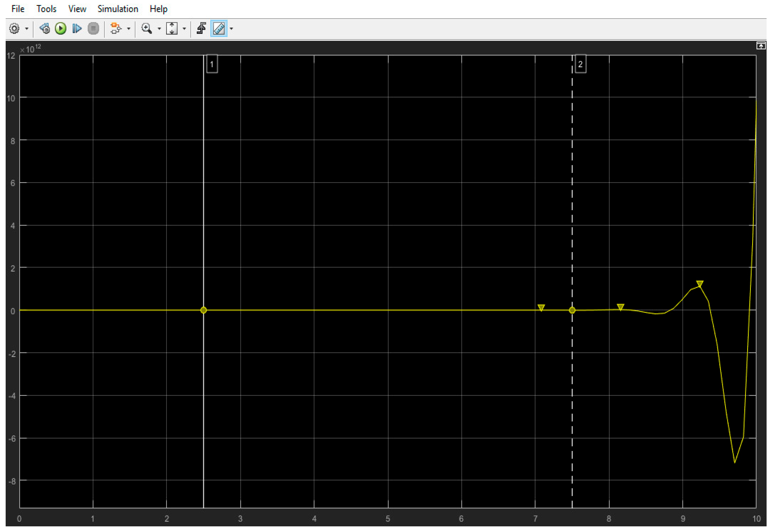Expand the configuration gear dropdown arrow
Viewport: 772px width, 532px height.
27,29
